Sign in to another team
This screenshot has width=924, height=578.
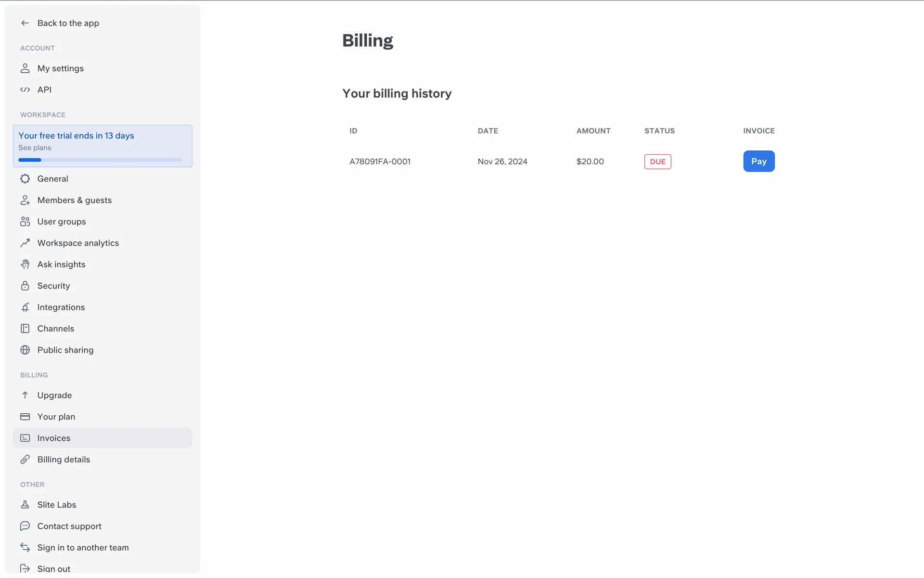tap(83, 548)
